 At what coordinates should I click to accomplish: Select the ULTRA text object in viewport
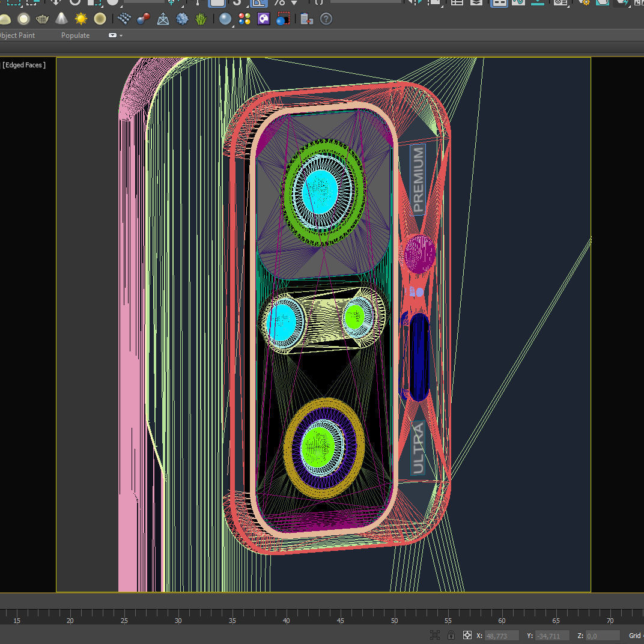tap(418, 449)
